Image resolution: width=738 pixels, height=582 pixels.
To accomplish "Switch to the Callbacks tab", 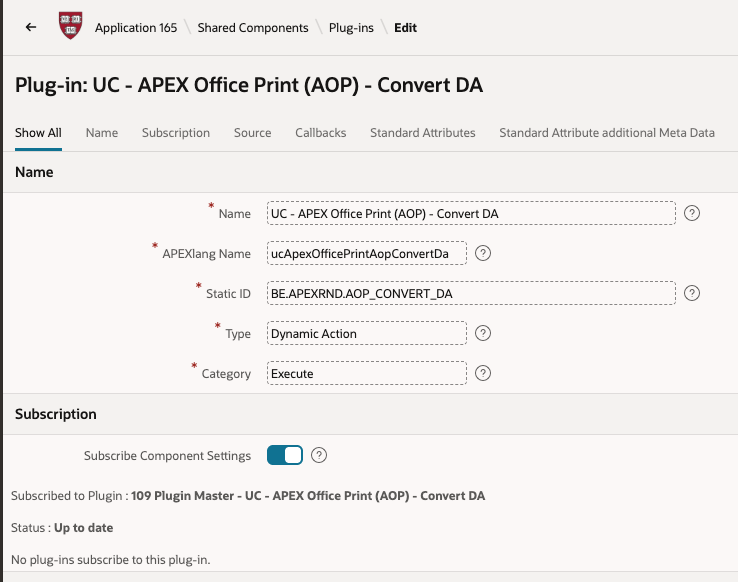I will point(321,133).
